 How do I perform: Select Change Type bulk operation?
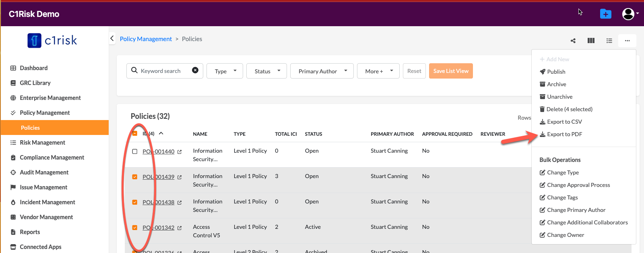click(559, 172)
